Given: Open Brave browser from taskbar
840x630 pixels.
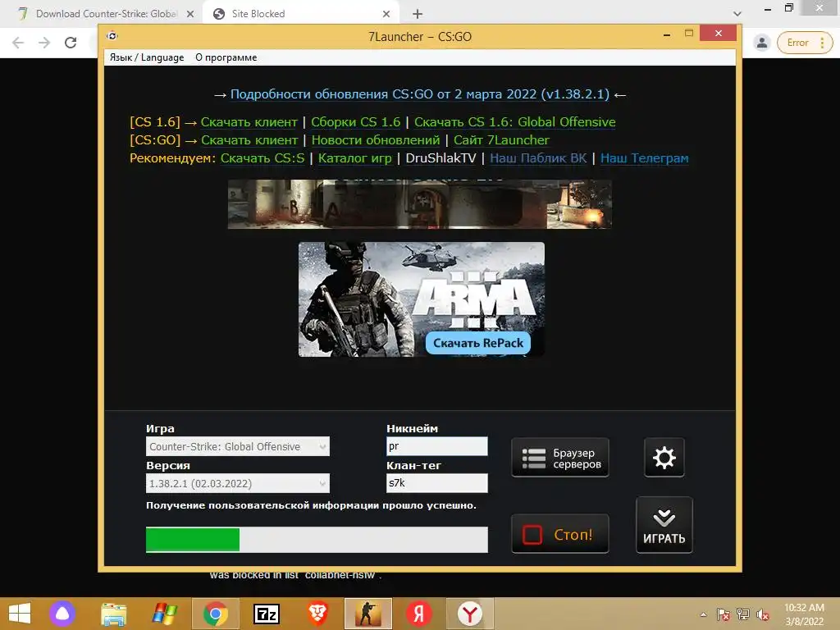Looking at the screenshot, I should [317, 614].
